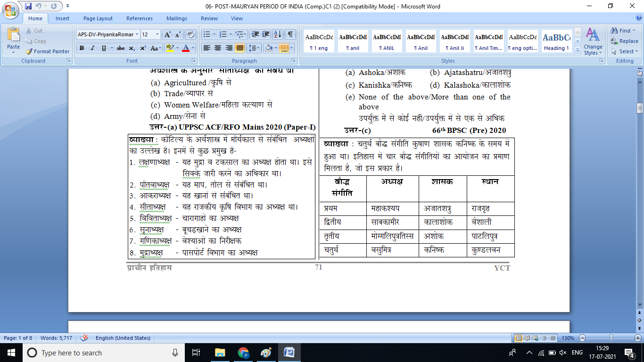
Task: Toggle strikethrough formatting
Action: pyautogui.click(x=121, y=48)
